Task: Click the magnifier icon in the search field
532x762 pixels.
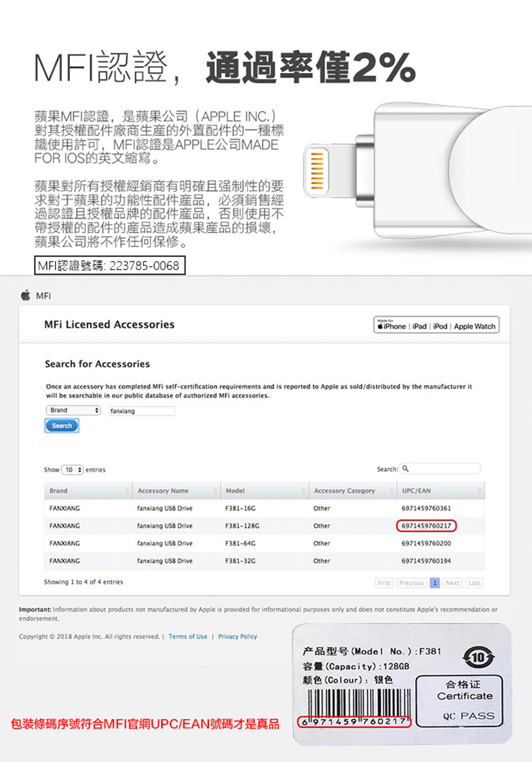Action: [406, 469]
